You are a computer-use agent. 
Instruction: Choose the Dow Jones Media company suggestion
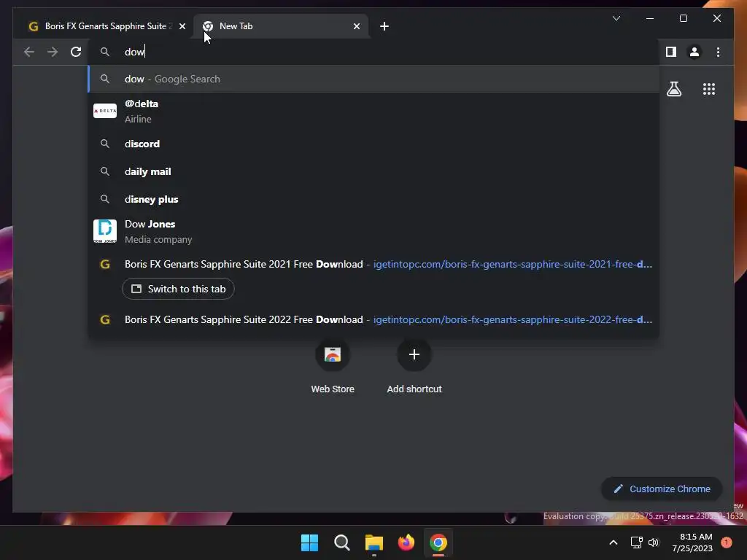(373, 231)
